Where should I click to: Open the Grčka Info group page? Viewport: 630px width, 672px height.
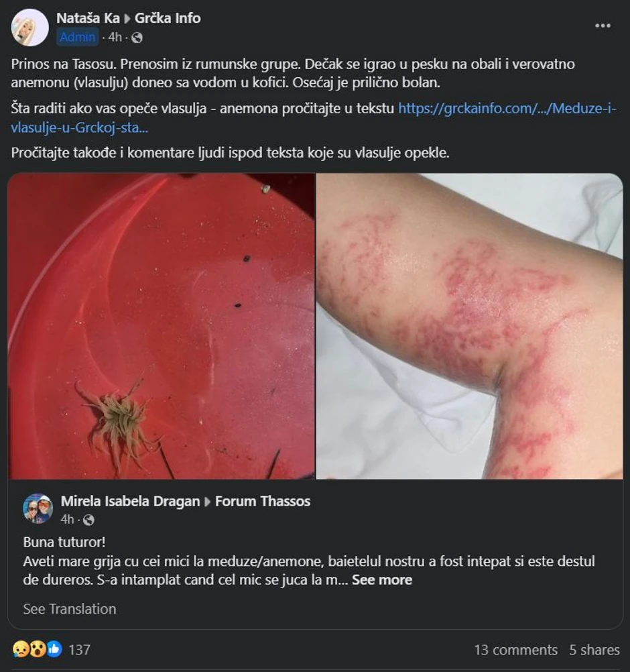click(168, 18)
